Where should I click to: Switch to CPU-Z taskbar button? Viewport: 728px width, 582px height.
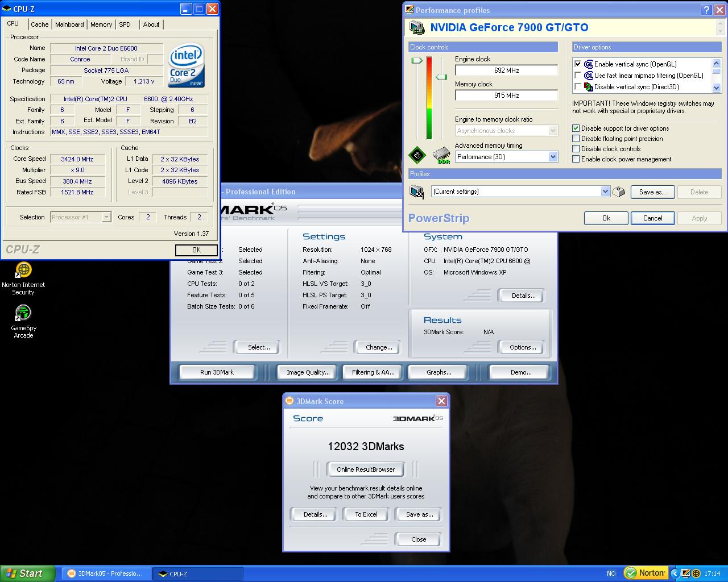[199, 573]
